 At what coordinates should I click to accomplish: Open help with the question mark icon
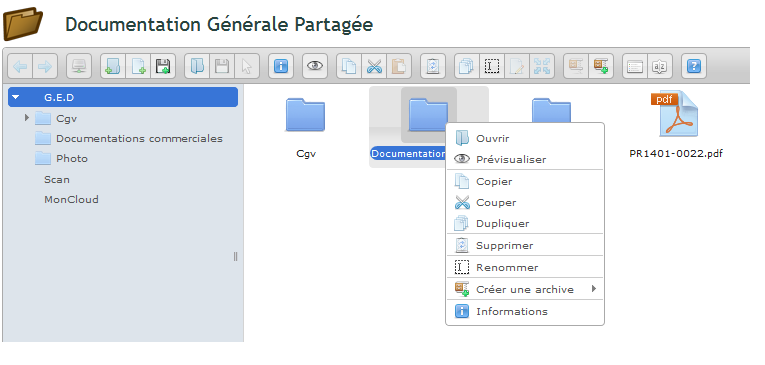point(694,66)
